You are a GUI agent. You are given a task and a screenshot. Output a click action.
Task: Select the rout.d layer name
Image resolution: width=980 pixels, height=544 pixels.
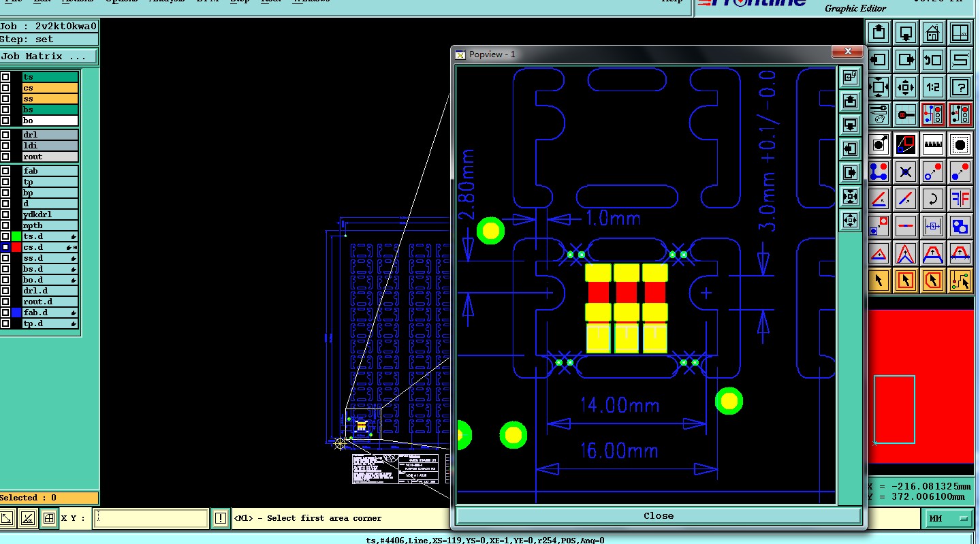(x=50, y=302)
